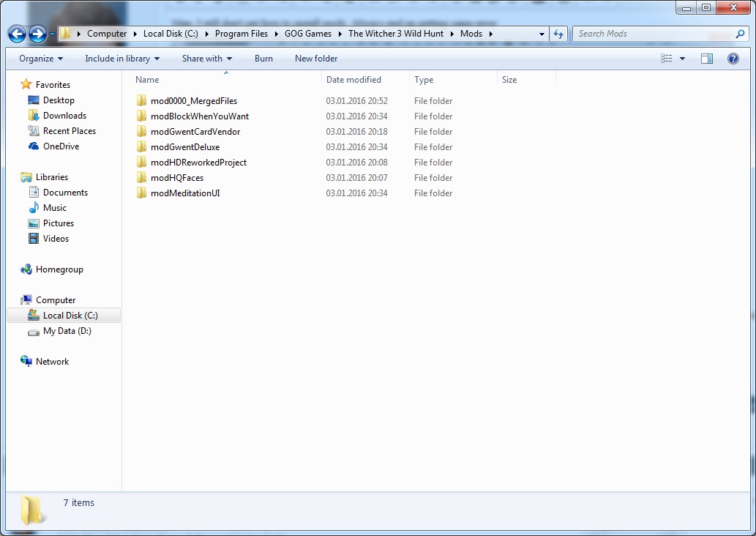756x536 pixels.
Task: Refresh the folder view button
Action: tap(558, 34)
